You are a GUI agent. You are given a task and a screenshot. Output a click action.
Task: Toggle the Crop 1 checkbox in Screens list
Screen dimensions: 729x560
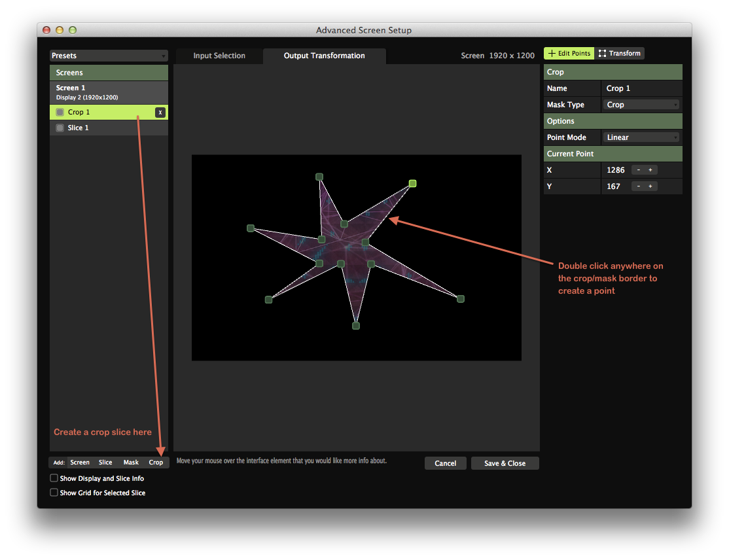click(60, 113)
